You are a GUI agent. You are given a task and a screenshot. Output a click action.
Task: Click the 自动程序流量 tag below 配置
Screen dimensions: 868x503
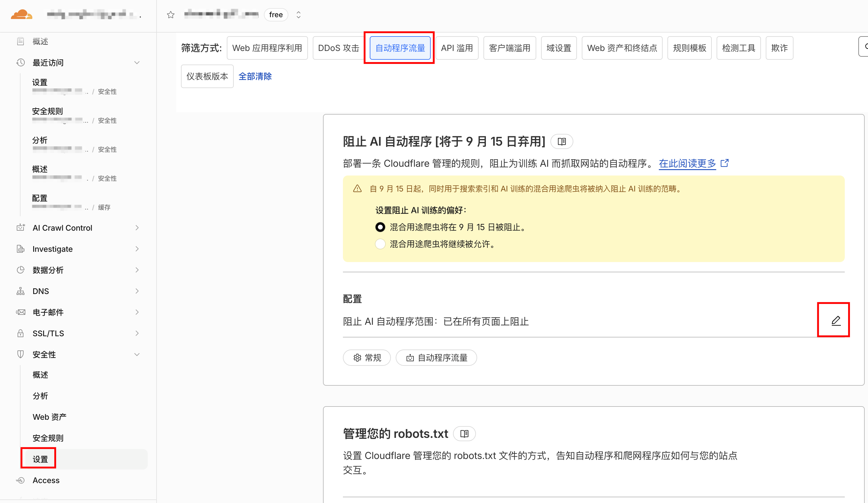pyautogui.click(x=436, y=357)
